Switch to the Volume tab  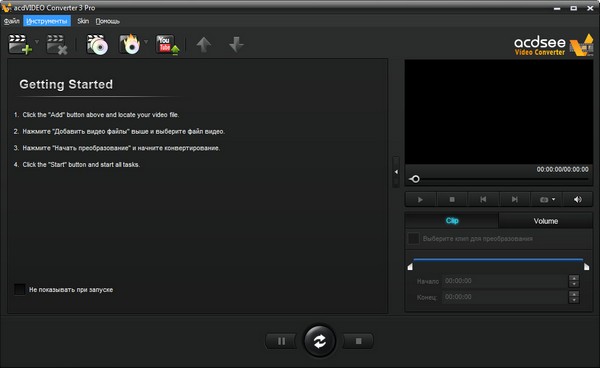[x=546, y=221]
